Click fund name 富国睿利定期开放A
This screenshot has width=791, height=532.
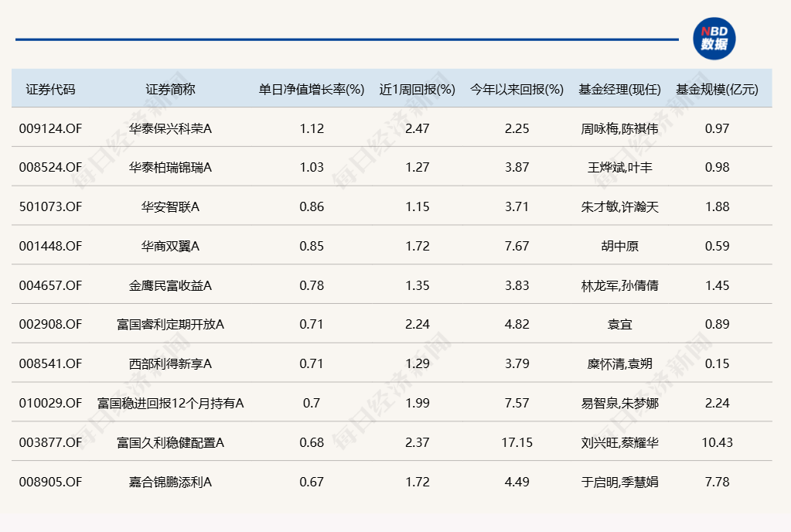tap(171, 324)
